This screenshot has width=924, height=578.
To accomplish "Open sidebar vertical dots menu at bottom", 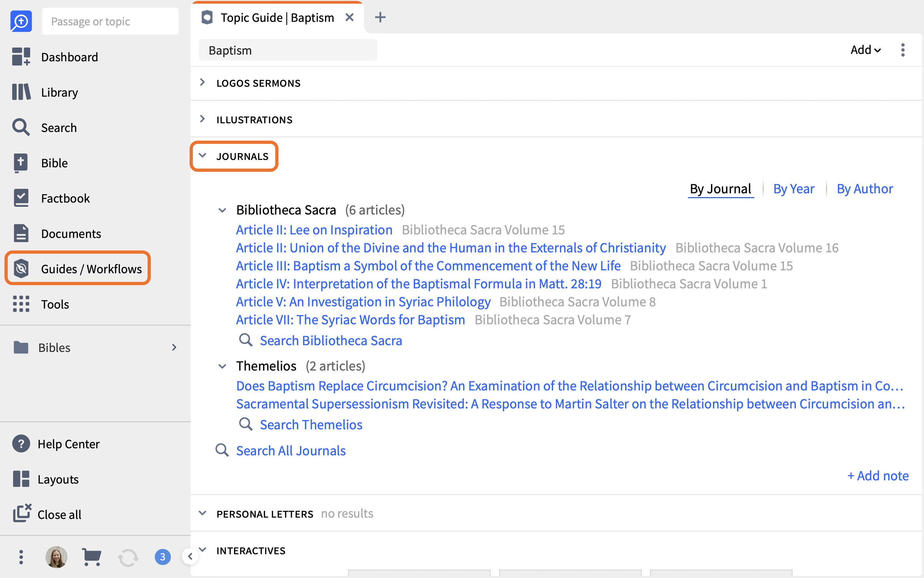I will click(x=21, y=557).
